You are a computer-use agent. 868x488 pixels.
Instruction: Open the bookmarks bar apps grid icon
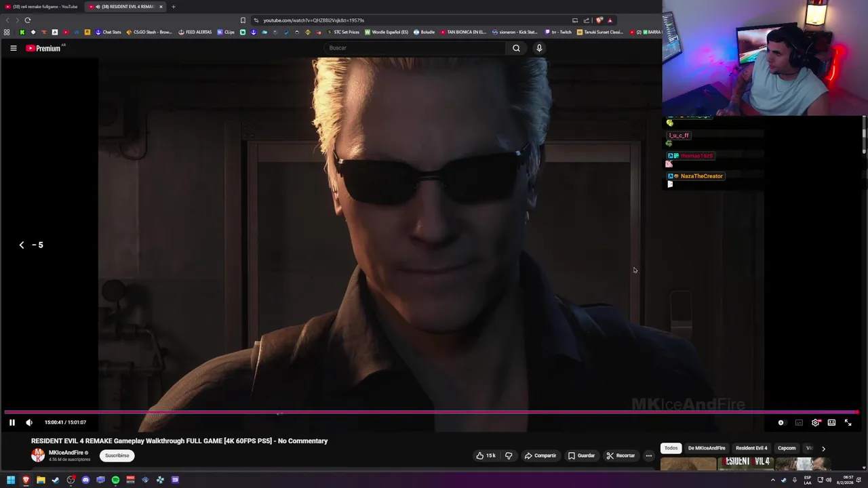pos(7,32)
